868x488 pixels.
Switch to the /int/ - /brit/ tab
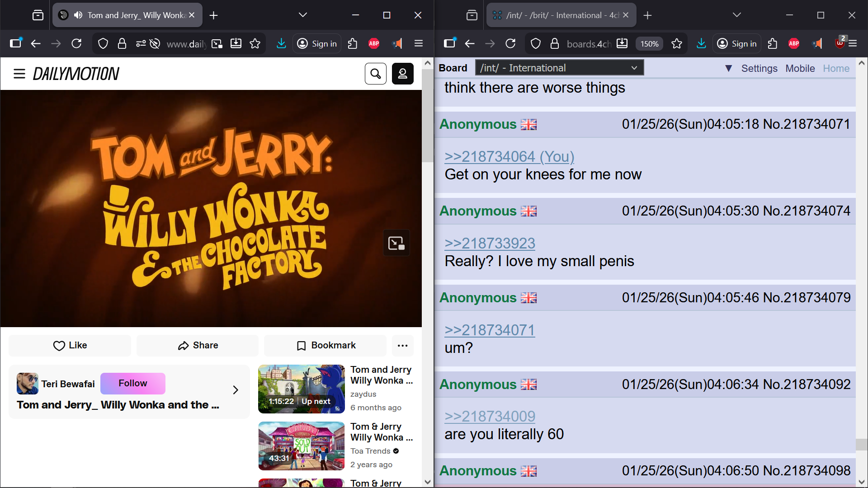click(561, 15)
